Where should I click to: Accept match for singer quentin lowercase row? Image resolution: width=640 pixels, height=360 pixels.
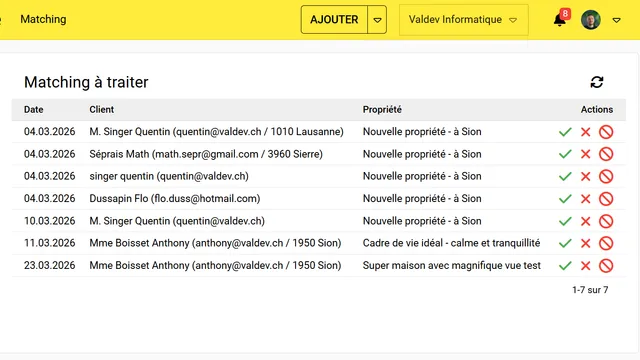pos(565,176)
